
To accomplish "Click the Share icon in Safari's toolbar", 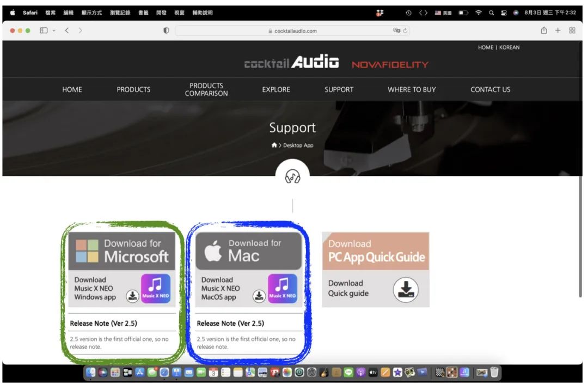I will pyautogui.click(x=543, y=31).
